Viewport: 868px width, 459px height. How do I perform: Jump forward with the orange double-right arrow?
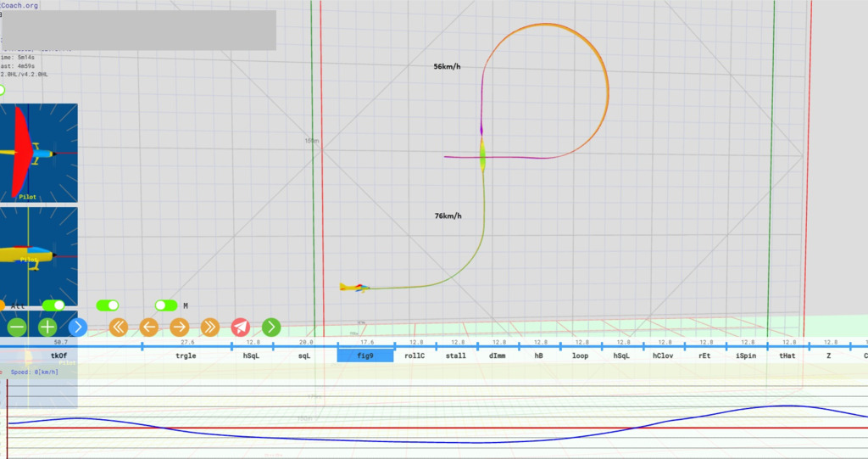click(x=210, y=327)
